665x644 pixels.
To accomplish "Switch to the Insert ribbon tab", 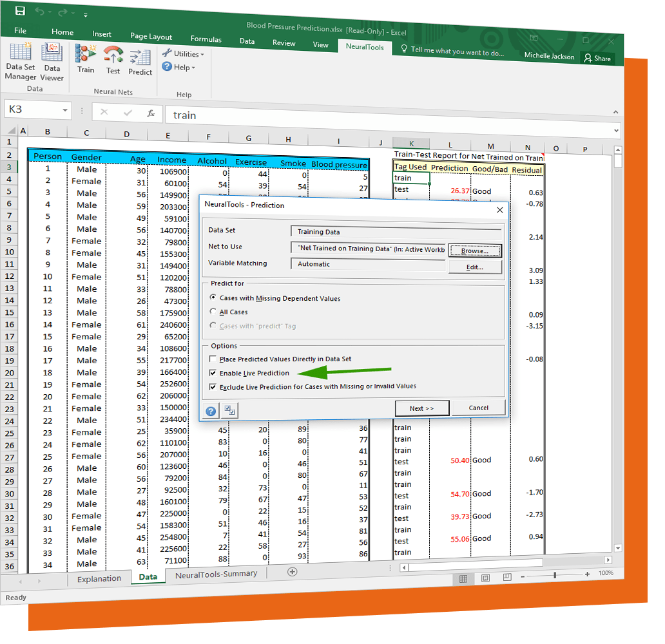I will point(102,34).
